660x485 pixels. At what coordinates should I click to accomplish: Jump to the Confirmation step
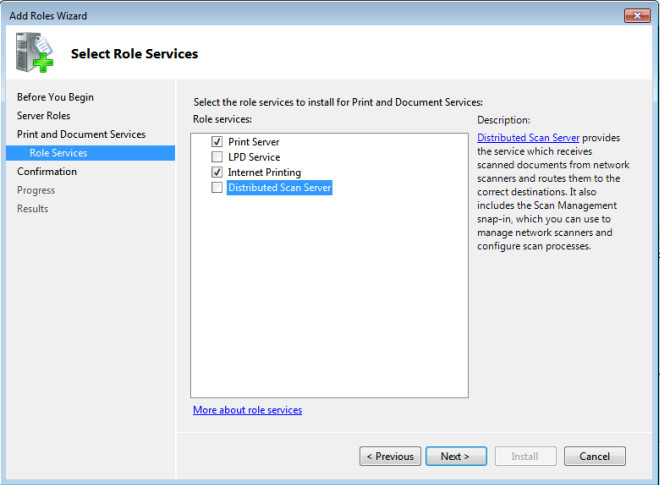tap(47, 171)
